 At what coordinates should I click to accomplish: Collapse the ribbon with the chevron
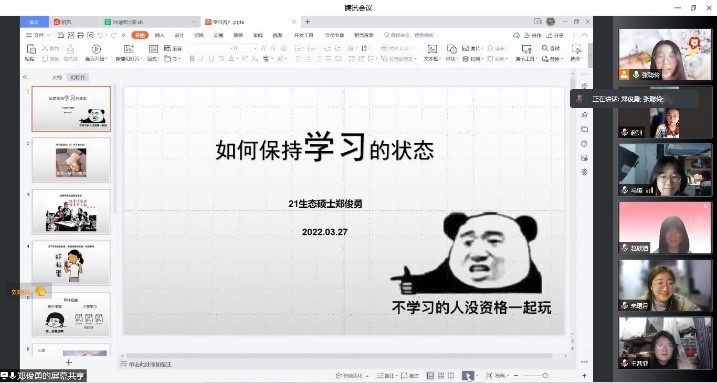click(x=584, y=35)
